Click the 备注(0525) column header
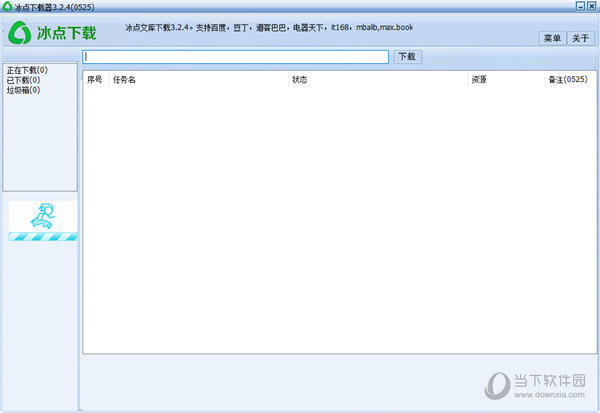This screenshot has width=600, height=413. point(567,79)
